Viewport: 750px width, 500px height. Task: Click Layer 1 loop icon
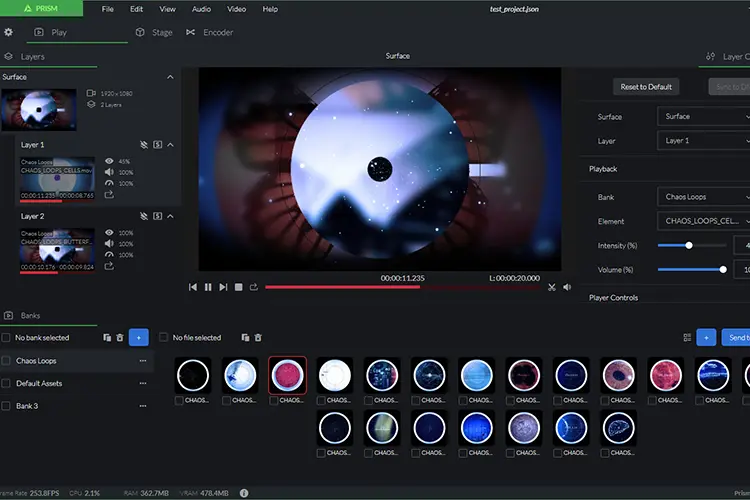(x=109, y=195)
